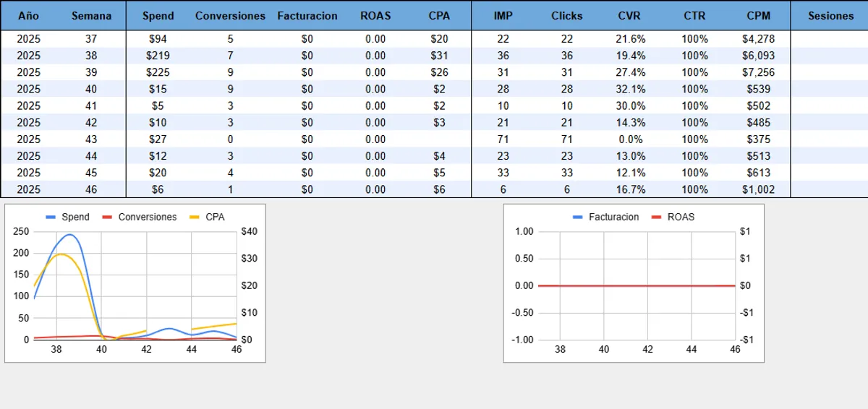The width and height of the screenshot is (868, 409).
Task: Click the Semana column header
Action: [x=92, y=15]
